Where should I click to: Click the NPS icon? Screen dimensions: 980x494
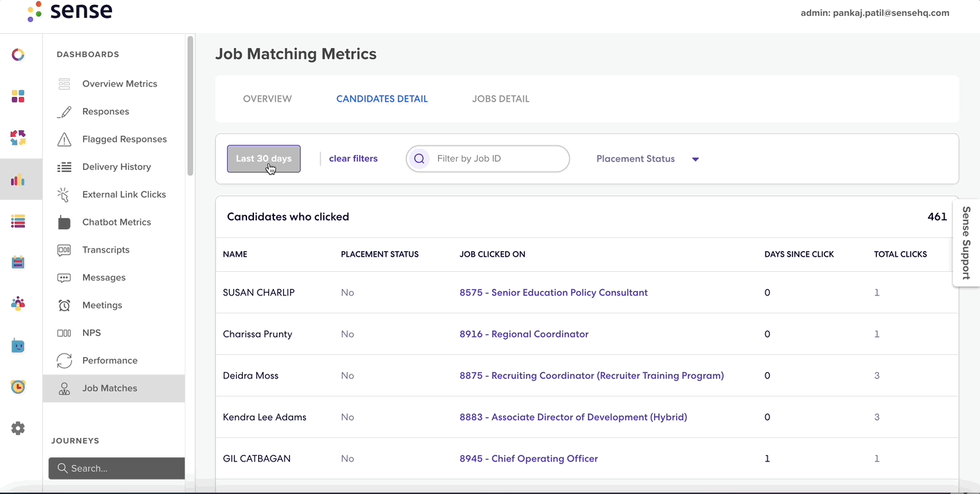pos(64,333)
